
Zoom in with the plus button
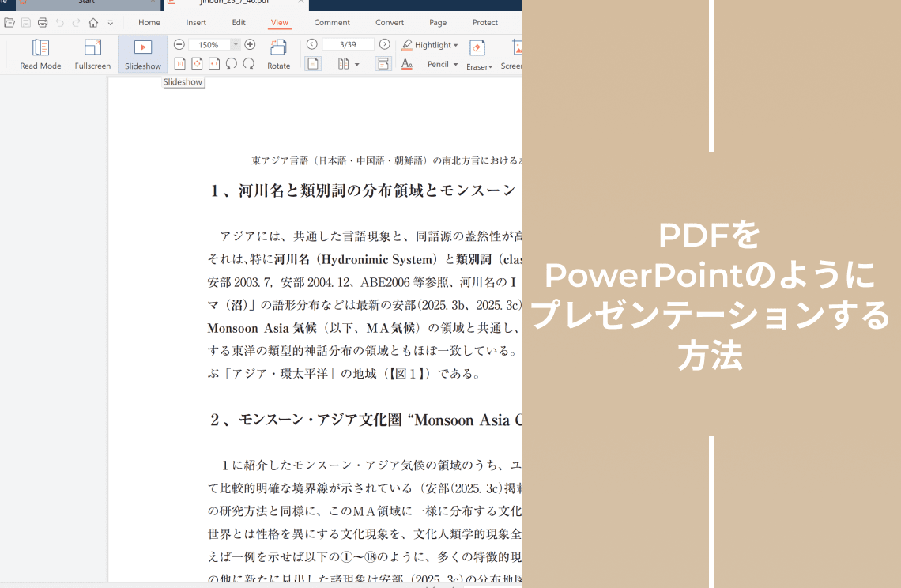[x=249, y=44]
